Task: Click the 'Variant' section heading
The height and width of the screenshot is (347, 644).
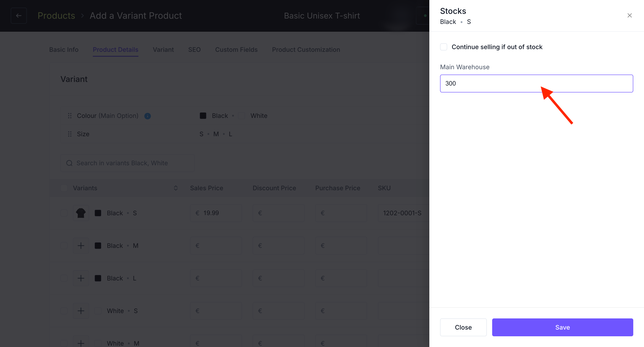Action: click(74, 79)
